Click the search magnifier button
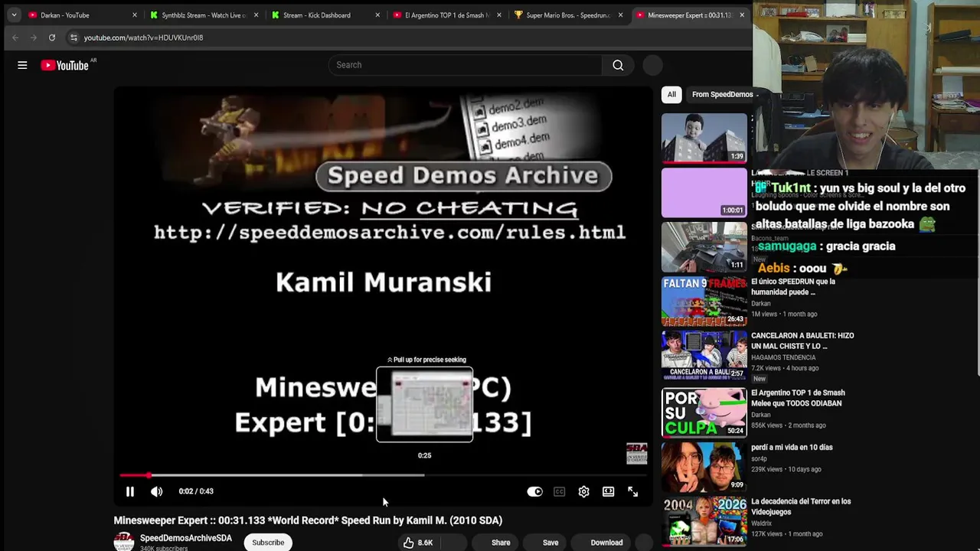The height and width of the screenshot is (551, 980). (618, 65)
